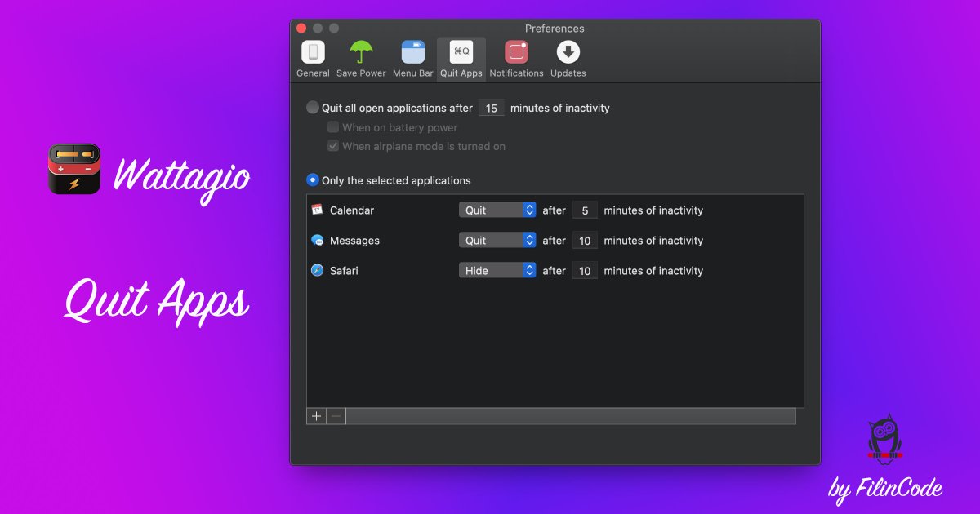Close the Preferences window with red button
Viewport: 980px width, 514px height.
(x=301, y=28)
